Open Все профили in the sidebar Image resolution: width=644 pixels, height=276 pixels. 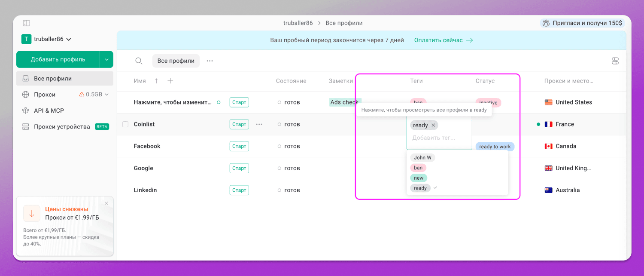pyautogui.click(x=65, y=79)
